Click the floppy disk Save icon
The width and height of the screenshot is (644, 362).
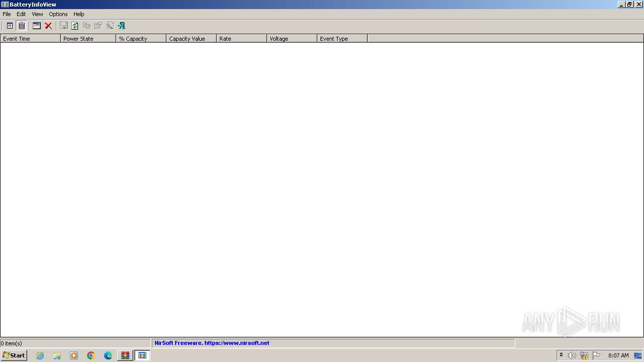[64, 26]
